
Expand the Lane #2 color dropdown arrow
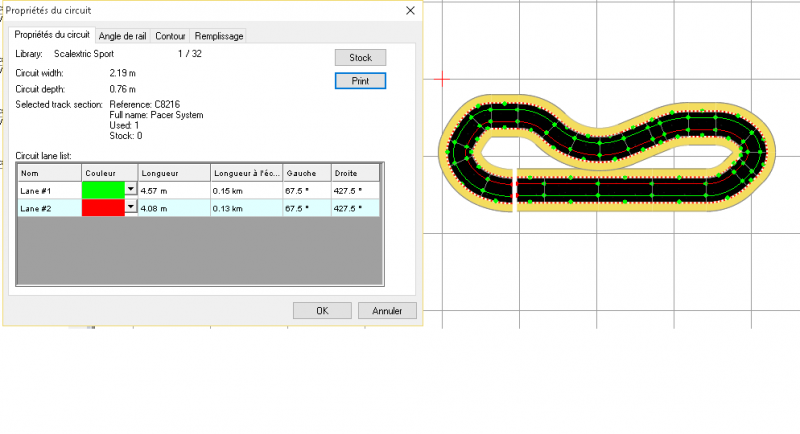pyautogui.click(x=131, y=208)
